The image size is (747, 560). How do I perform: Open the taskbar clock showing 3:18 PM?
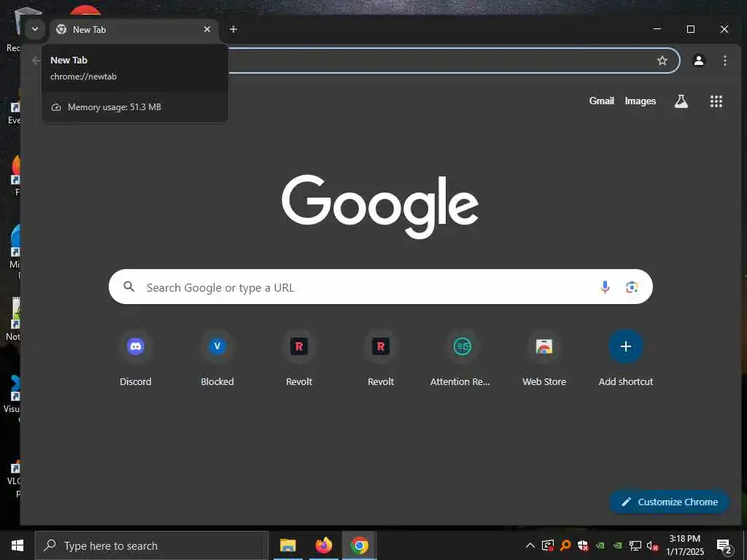684,545
